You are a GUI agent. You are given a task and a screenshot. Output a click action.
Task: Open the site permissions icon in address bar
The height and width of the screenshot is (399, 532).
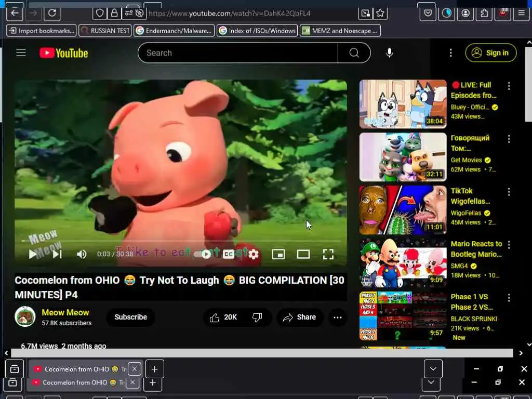pyautogui.click(x=129, y=13)
